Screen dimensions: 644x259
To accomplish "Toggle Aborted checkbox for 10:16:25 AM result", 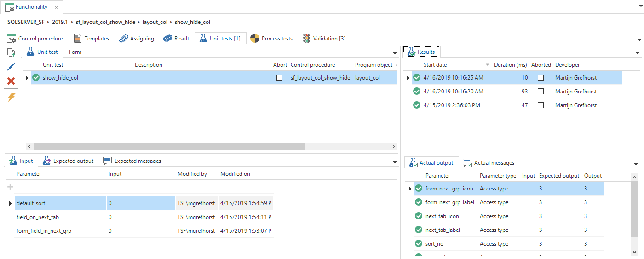I will click(540, 78).
